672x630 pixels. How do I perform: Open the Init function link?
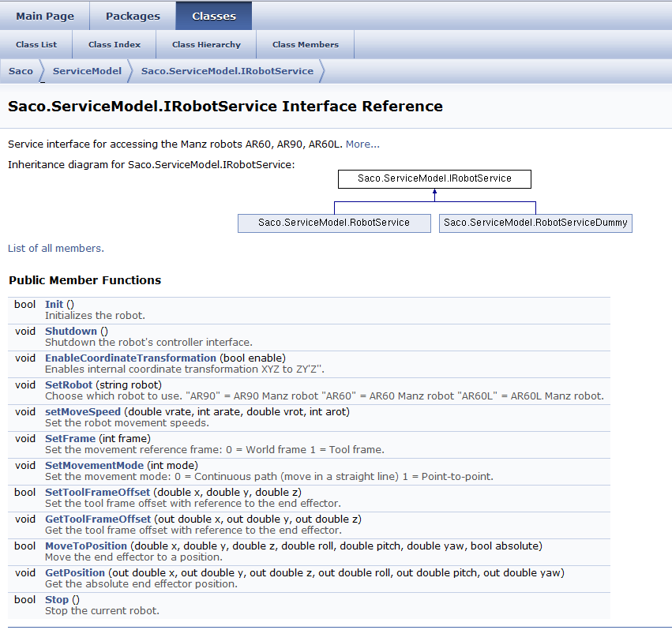pos(54,304)
